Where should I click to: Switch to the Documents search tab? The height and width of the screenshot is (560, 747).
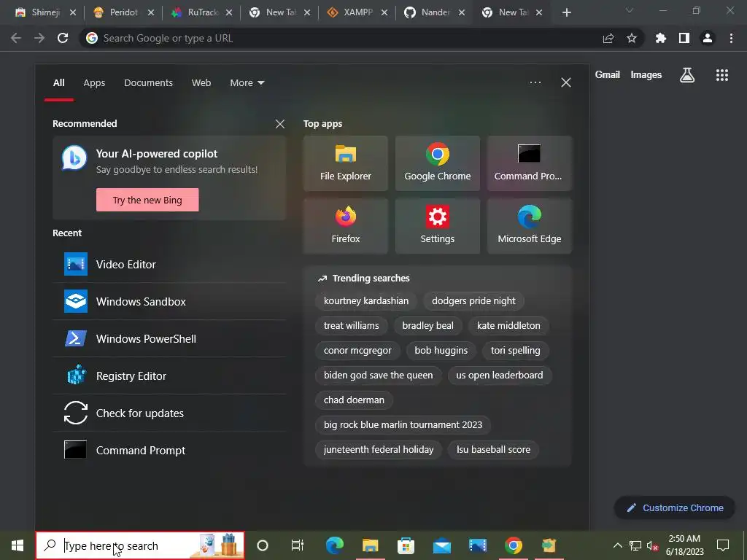pyautogui.click(x=149, y=83)
